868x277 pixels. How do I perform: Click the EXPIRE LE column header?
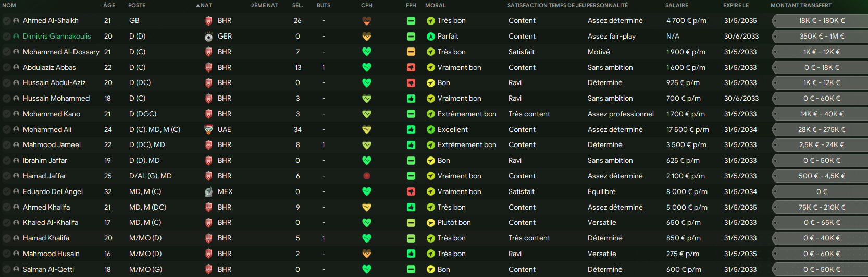(x=736, y=5)
